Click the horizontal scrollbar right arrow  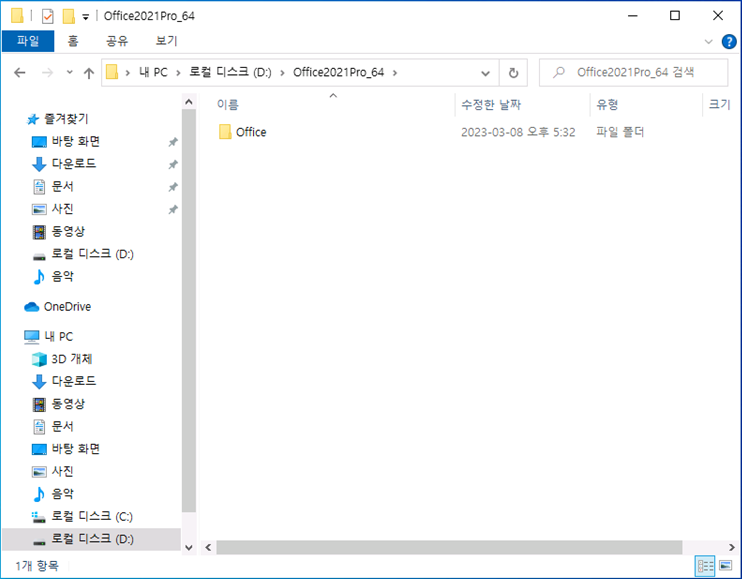tap(732, 547)
